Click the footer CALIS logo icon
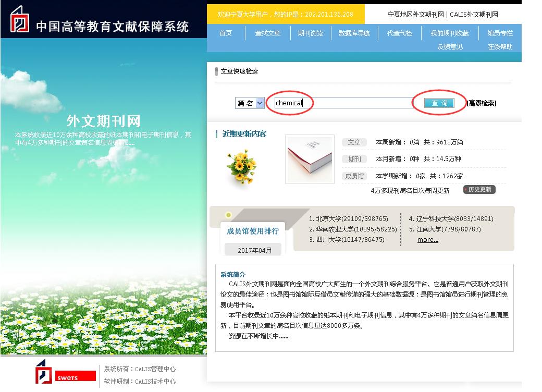Image resolution: width=542 pixels, height=392 pixels. [44, 372]
